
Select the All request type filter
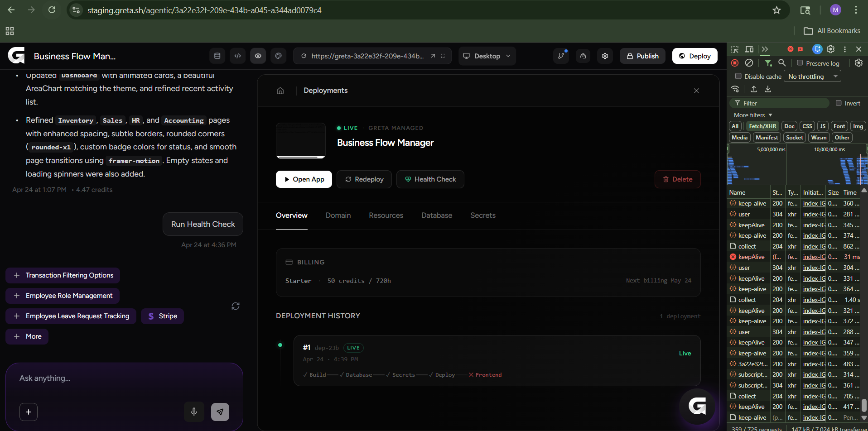735,126
